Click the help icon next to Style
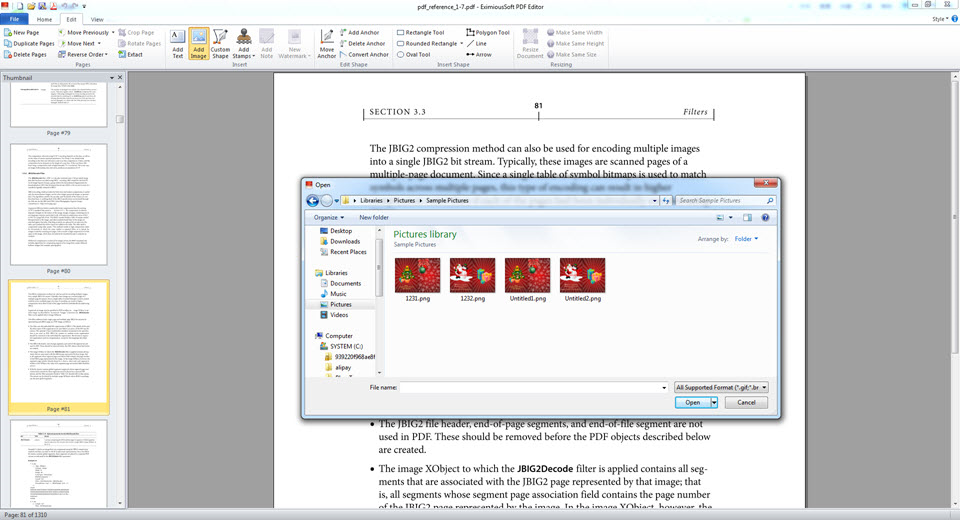Image resolution: width=960 pixels, height=520 pixels. (954, 19)
